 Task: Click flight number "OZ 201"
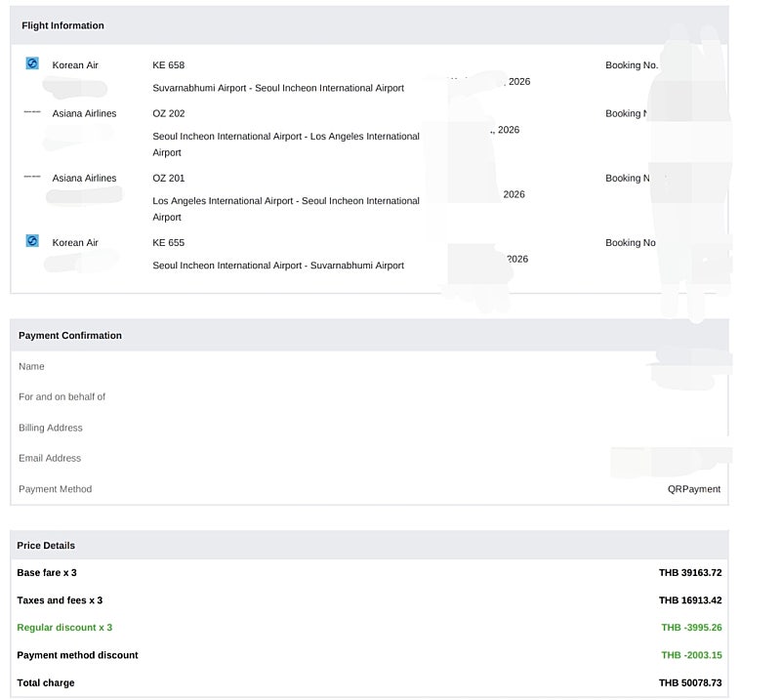pyautogui.click(x=168, y=178)
